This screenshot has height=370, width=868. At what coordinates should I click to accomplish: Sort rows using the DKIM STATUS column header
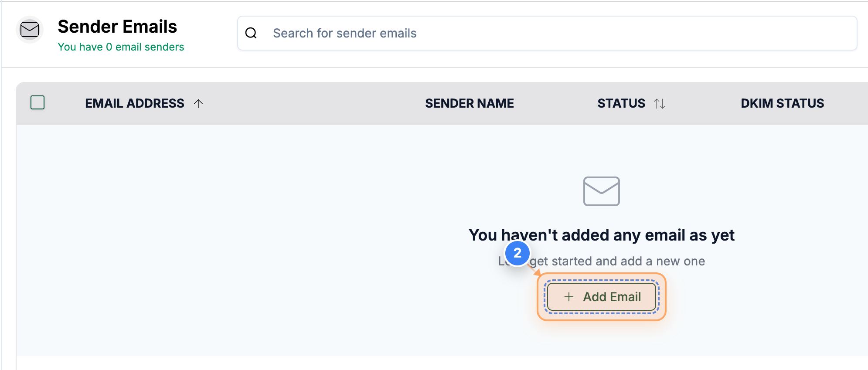pos(783,103)
